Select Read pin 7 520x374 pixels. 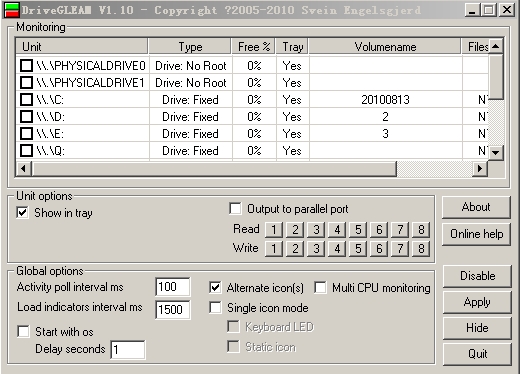click(x=400, y=230)
